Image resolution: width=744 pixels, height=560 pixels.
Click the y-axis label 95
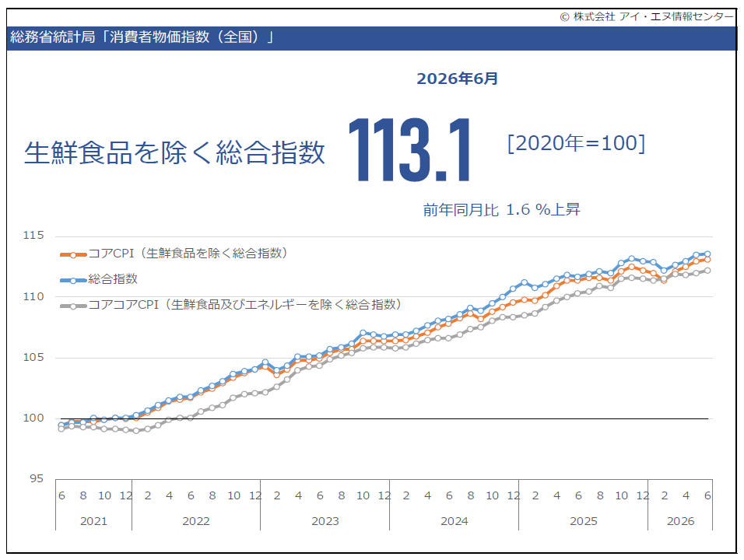tap(36, 478)
